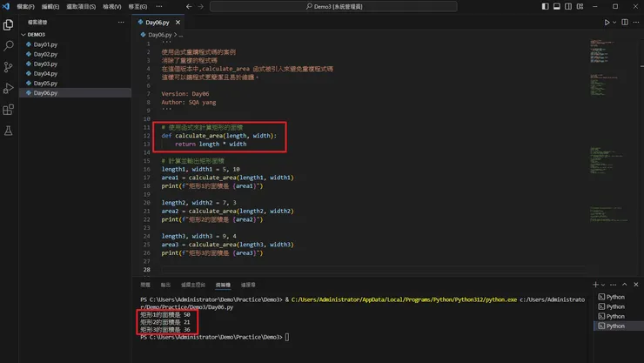Image resolution: width=644 pixels, height=363 pixels.
Task: Open the Extensions view
Action: coord(9,110)
